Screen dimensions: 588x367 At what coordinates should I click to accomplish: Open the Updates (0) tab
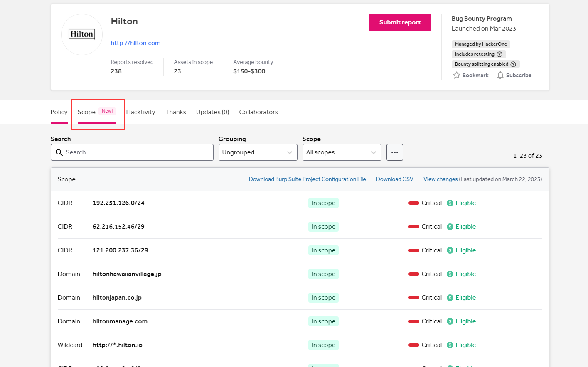[x=213, y=112]
